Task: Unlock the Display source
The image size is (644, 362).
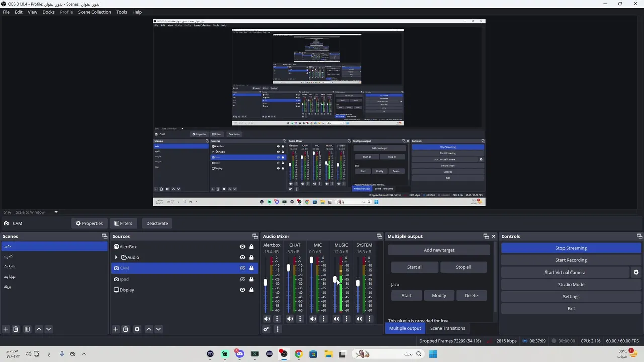Action: 251,290
